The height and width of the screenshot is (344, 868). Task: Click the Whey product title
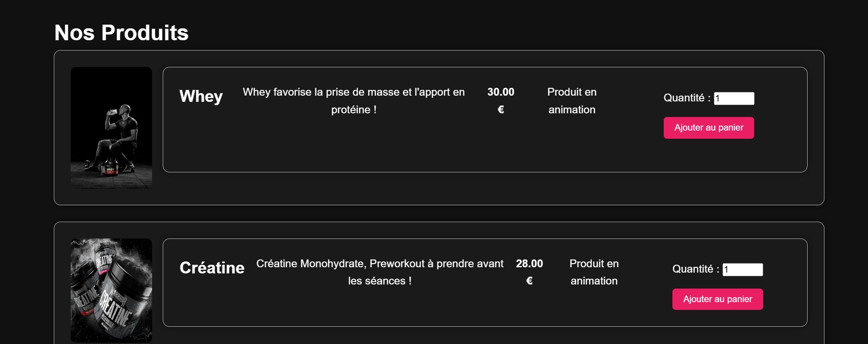click(201, 96)
